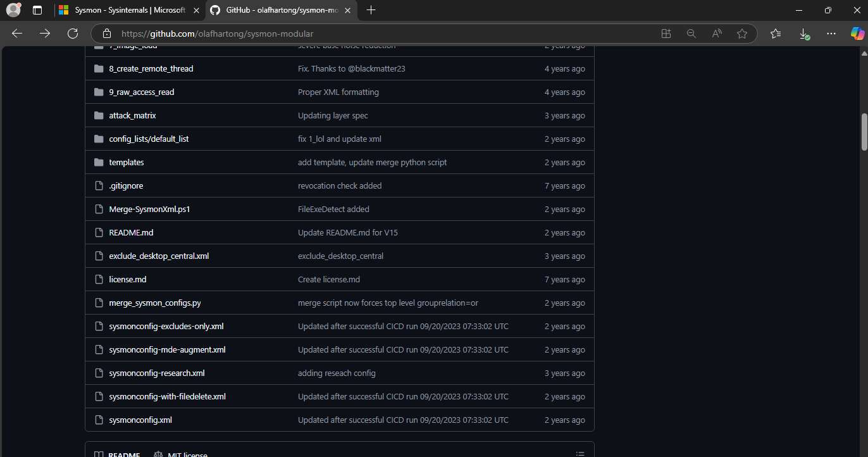
Task: Click the address bar URL field
Action: (x=380, y=34)
